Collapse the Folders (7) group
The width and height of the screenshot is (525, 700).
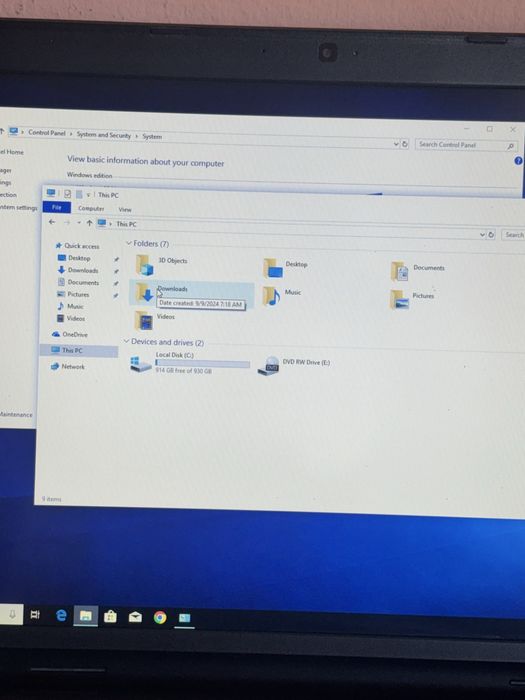pyautogui.click(x=129, y=243)
